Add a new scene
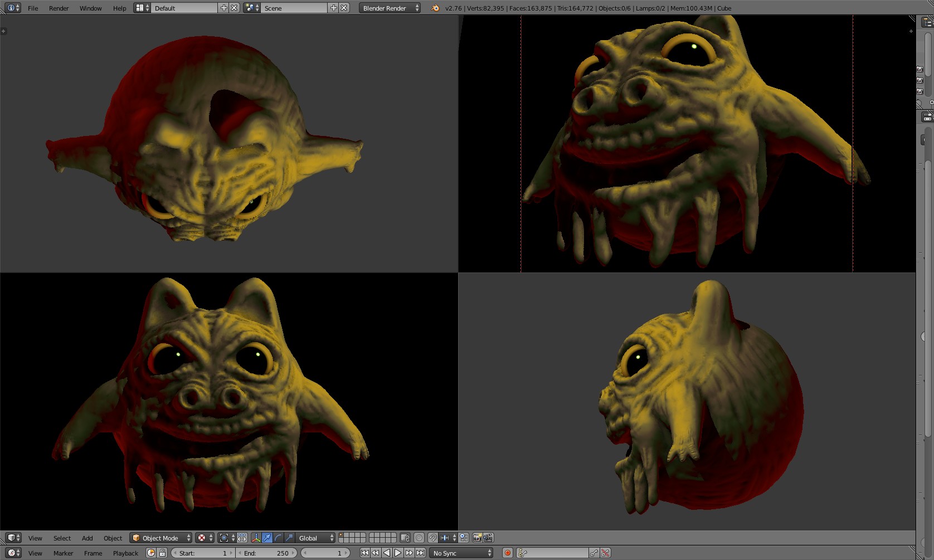This screenshot has width=934, height=560. point(334,8)
